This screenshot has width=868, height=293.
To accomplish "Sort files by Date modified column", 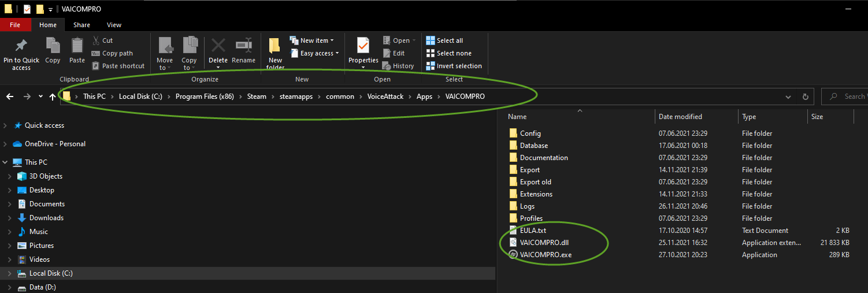I will pyautogui.click(x=696, y=117).
